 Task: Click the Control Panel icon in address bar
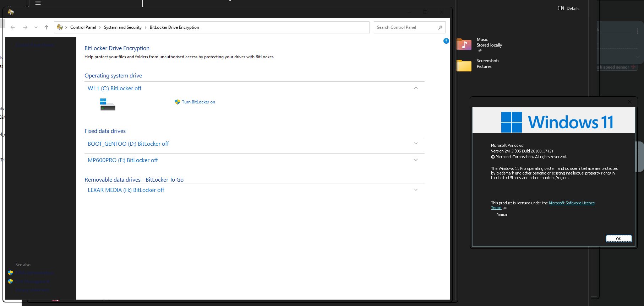[60, 27]
